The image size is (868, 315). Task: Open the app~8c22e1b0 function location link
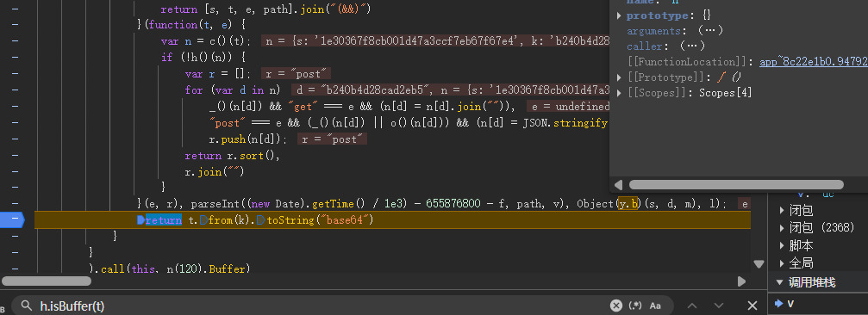point(813,61)
